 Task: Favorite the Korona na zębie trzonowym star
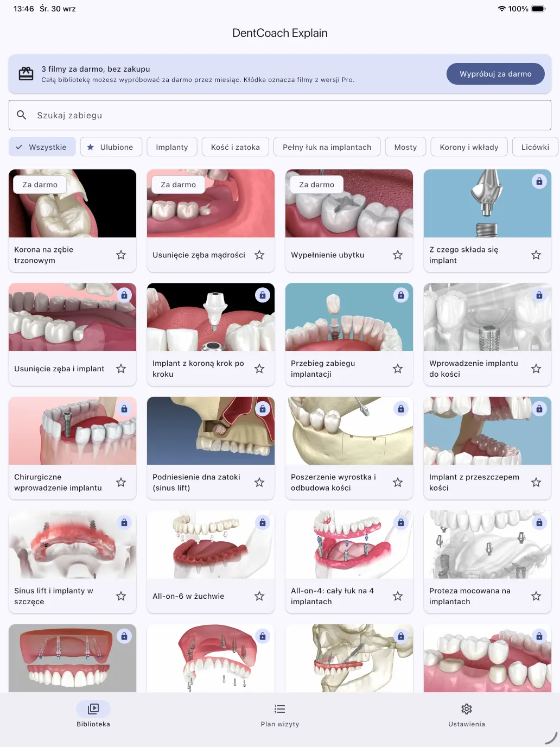pos(121,255)
